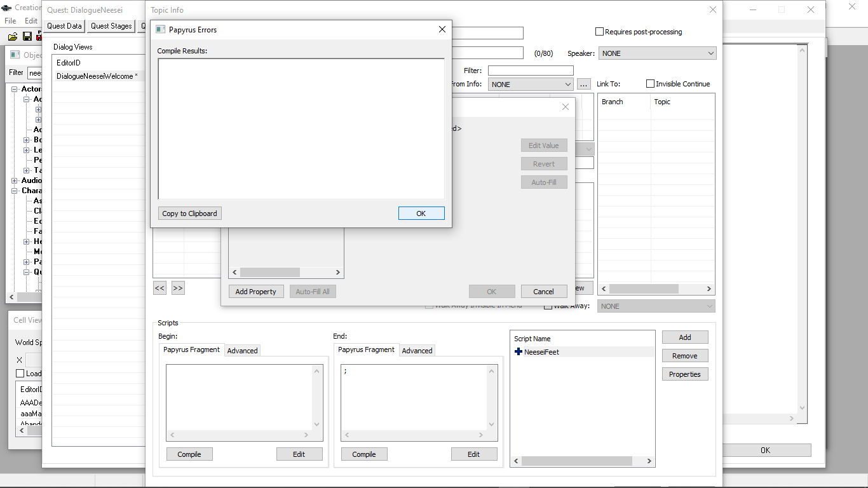This screenshot has width=868, height=488.
Task: Click Copy to Clipboard button
Action: tap(189, 213)
